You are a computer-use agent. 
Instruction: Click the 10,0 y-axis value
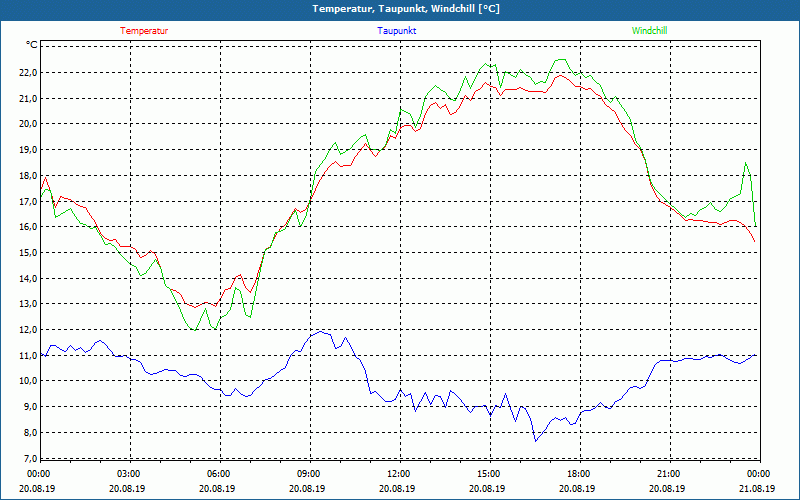click(x=29, y=381)
